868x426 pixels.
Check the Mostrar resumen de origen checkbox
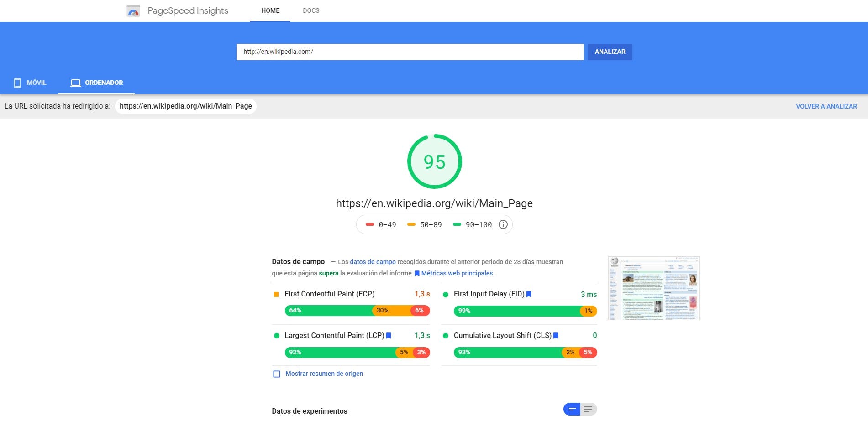tap(276, 374)
